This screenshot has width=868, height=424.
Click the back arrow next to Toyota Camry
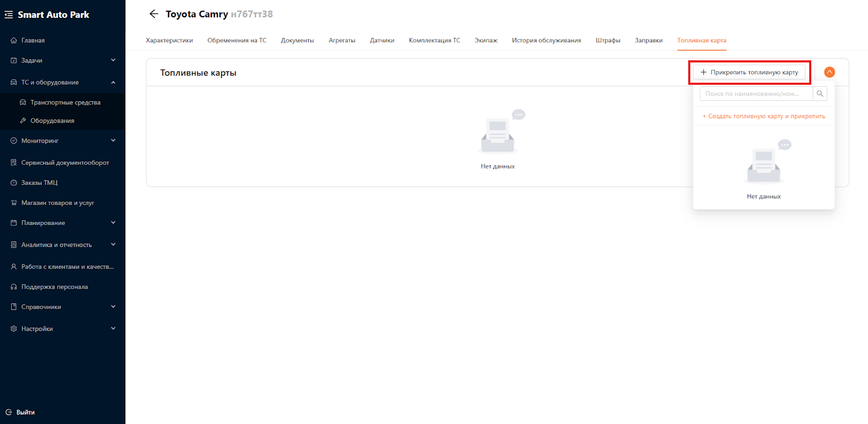pyautogui.click(x=154, y=14)
